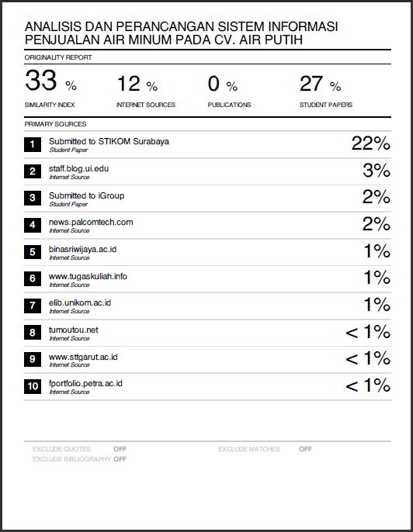Click the Exclude Matches OFF value
The height and width of the screenshot is (532, 413).
(x=305, y=449)
